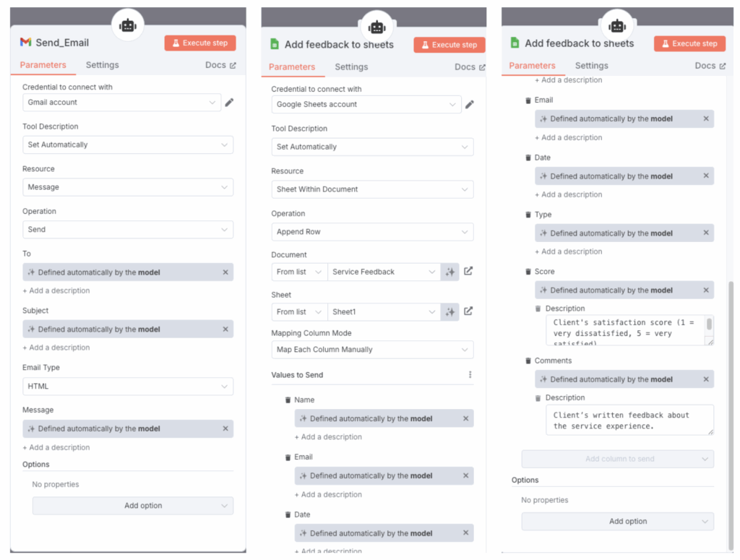Open the Mapping Column Mode dropdown
Screen dimensions: 740x560
coord(372,350)
